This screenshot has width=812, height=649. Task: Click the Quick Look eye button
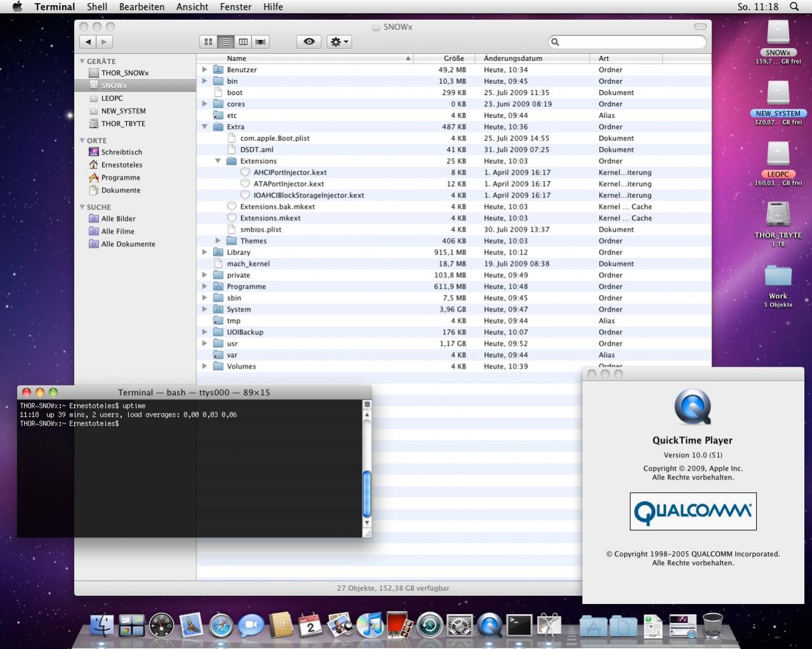pyautogui.click(x=309, y=42)
